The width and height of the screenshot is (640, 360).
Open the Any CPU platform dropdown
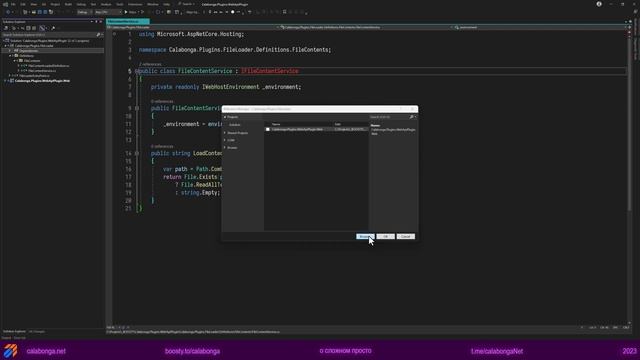[108, 12]
